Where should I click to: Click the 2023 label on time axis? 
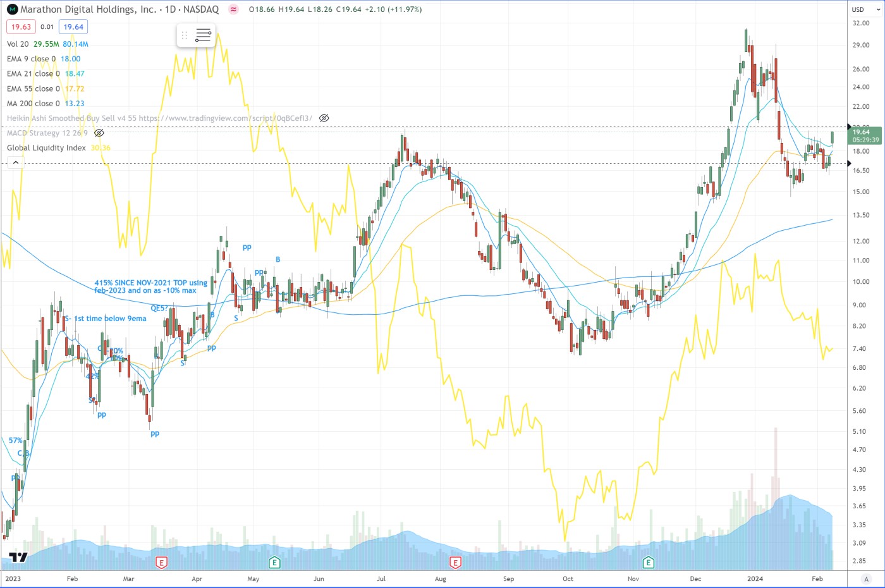point(13,579)
